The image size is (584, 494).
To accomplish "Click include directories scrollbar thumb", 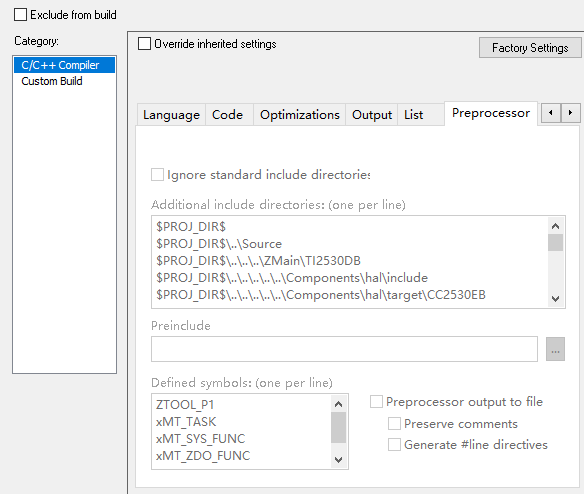I will click(x=555, y=243).
